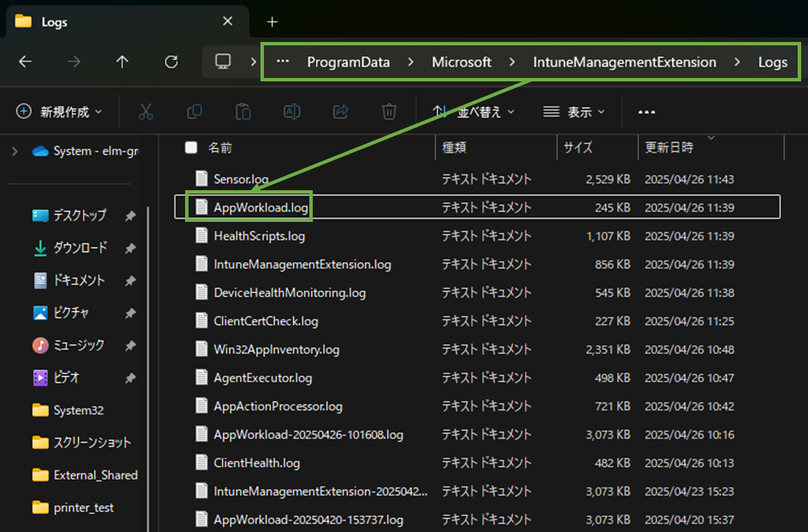Viewport: 808px width, 532px height.
Task: Click the pin icon beside ミュージック
Action: [130, 345]
